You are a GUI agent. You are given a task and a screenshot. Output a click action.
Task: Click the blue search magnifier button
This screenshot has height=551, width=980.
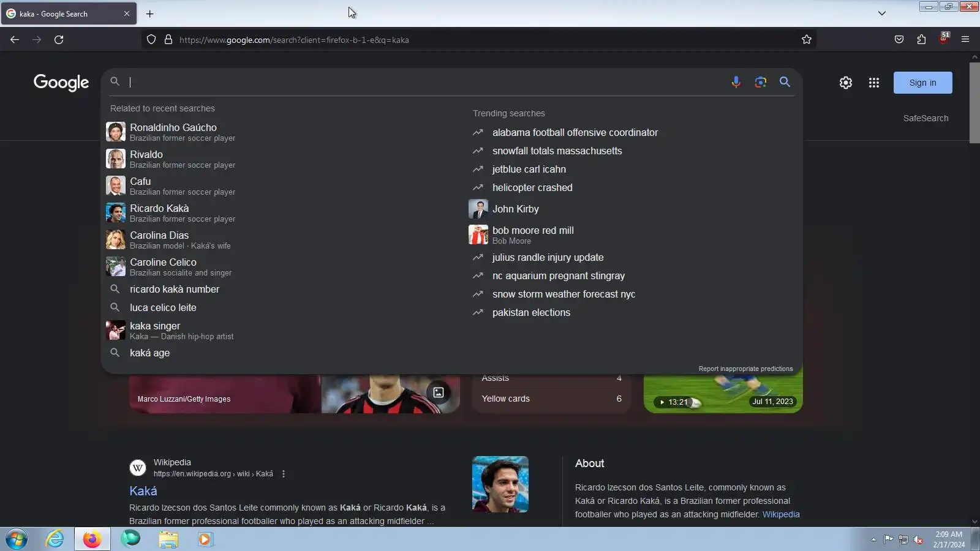click(785, 82)
